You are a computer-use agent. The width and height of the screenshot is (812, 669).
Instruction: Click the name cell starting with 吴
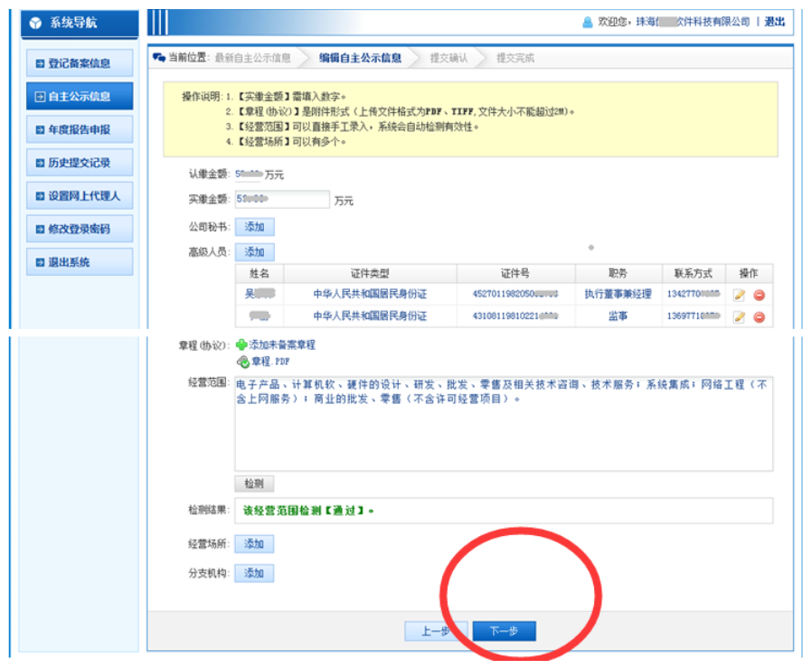pyautogui.click(x=260, y=294)
